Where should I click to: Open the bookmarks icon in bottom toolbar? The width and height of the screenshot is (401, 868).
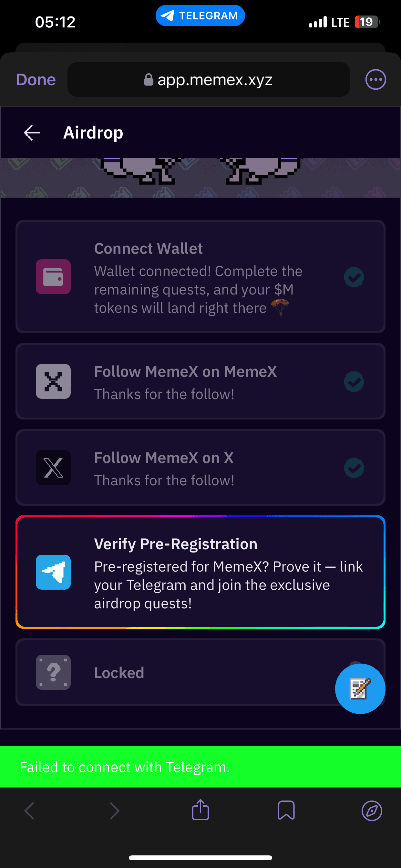point(286,810)
